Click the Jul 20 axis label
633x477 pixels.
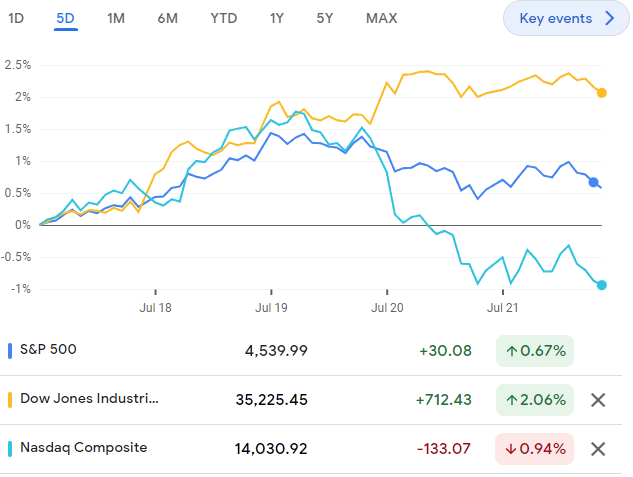387,308
